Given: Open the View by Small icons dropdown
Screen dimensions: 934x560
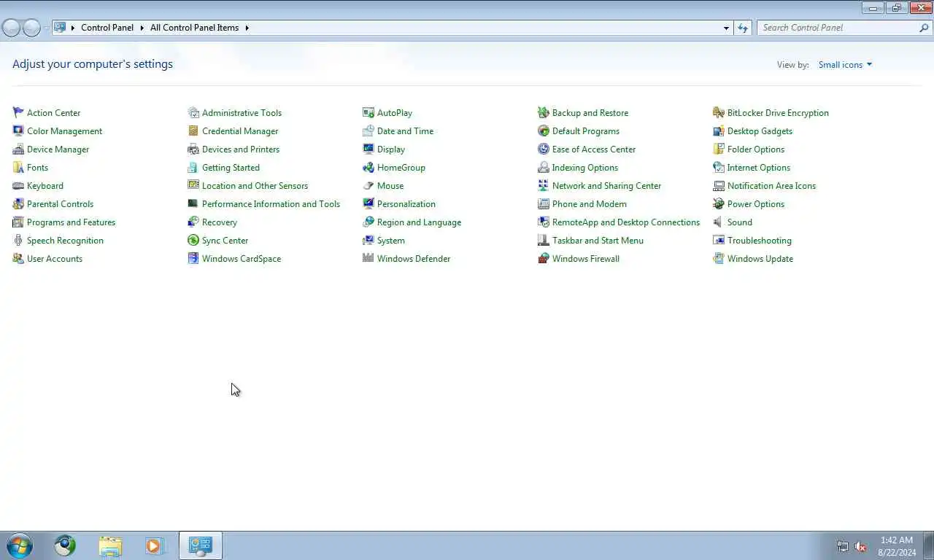Looking at the screenshot, I should (845, 65).
